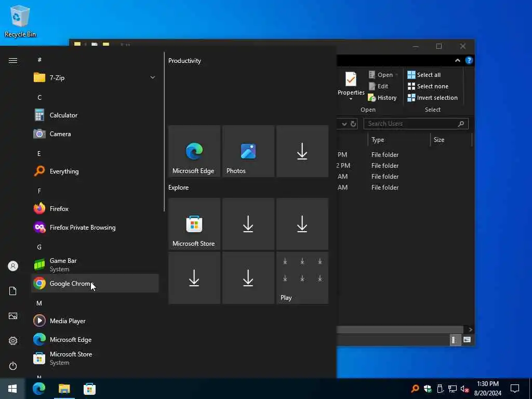Launch Calculator from the app list
The image size is (532, 399).
tap(95, 115)
